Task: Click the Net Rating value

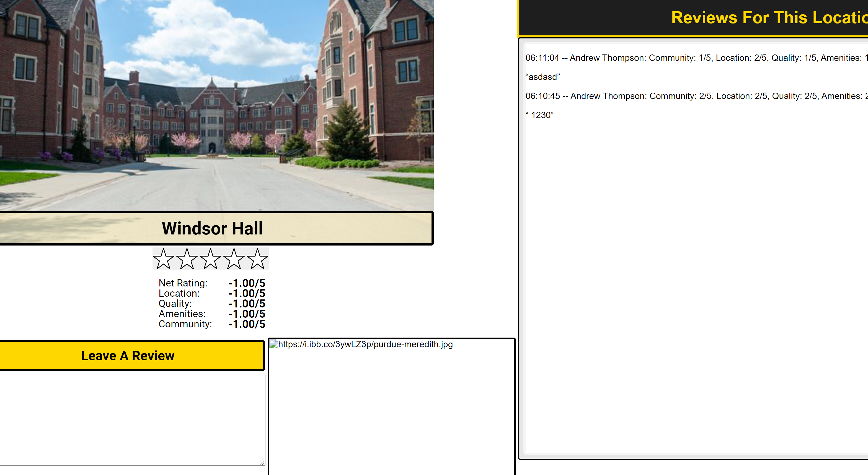Action: [247, 283]
